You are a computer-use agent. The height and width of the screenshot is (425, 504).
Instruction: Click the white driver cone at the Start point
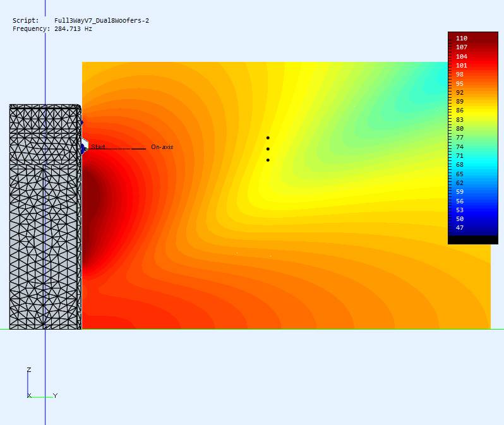point(85,144)
